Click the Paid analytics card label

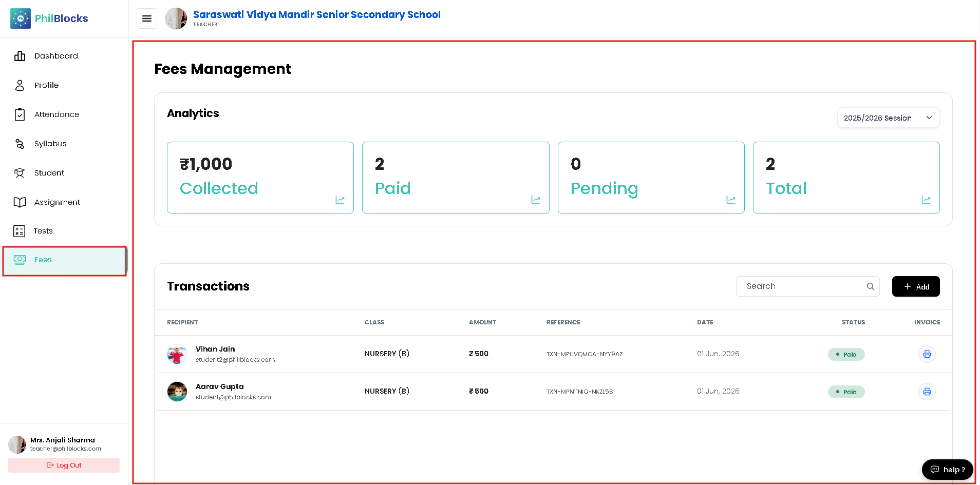click(393, 188)
